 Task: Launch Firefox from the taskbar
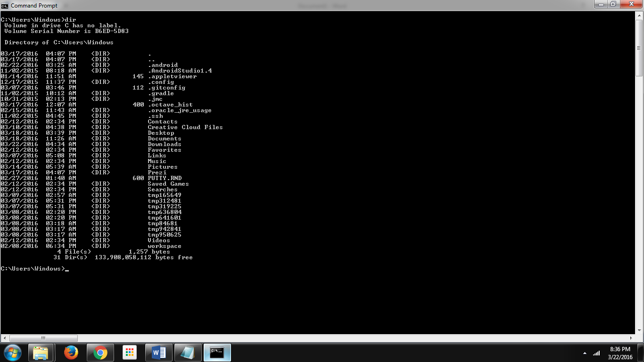point(71,352)
